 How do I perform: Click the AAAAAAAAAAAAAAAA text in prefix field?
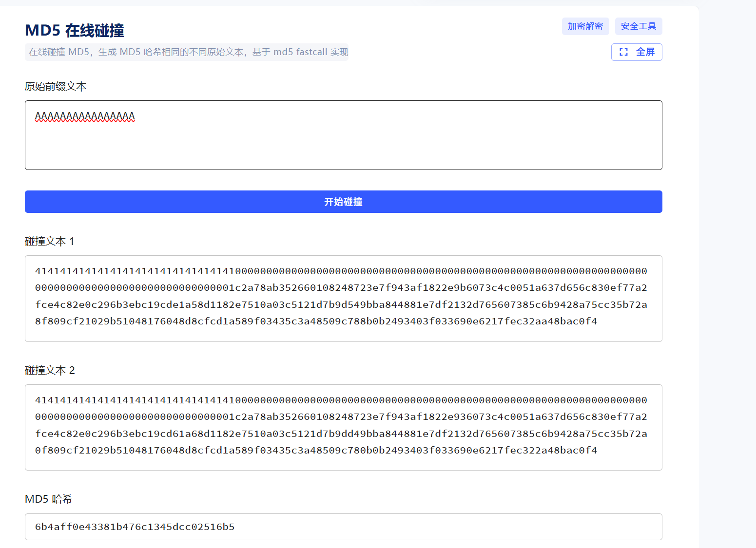click(85, 116)
